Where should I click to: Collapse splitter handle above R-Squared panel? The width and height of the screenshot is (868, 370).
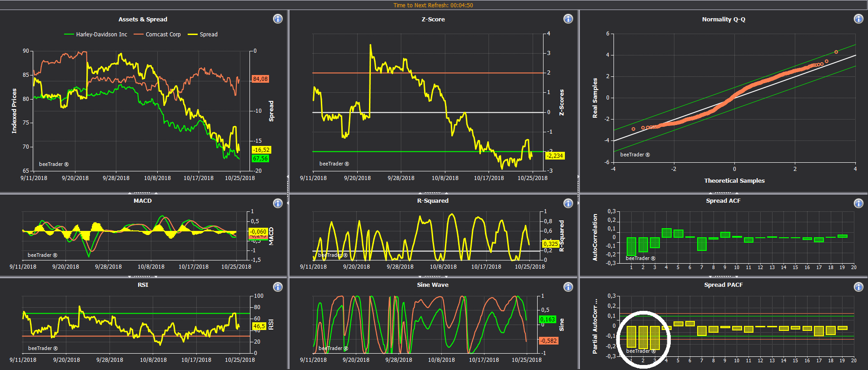[x=433, y=193]
